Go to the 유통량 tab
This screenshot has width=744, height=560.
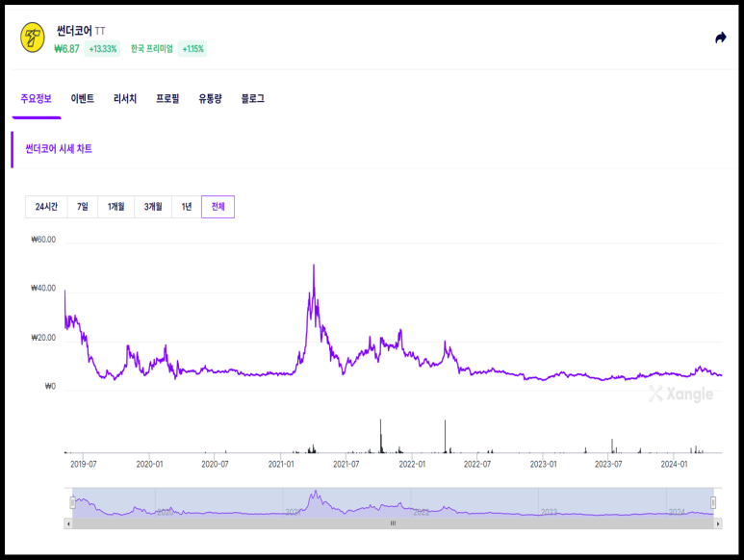(x=210, y=99)
